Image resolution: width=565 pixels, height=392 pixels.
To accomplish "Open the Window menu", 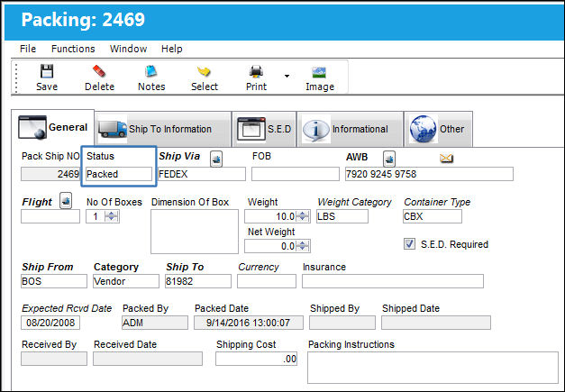I will [x=128, y=49].
